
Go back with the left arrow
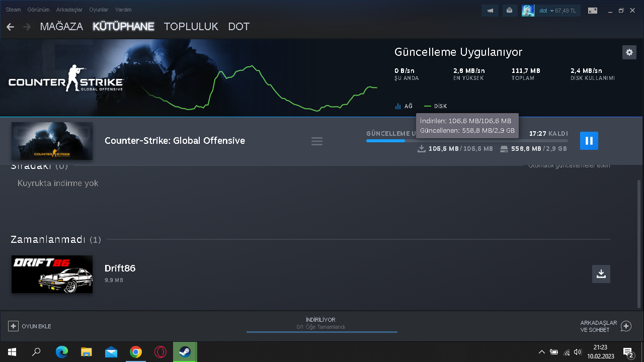tap(10, 27)
